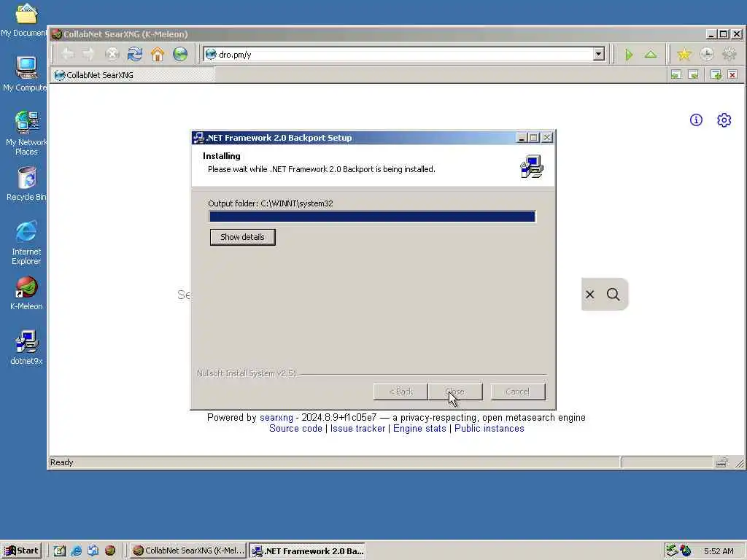Screen dimensions: 747x560
Task: Open the Engine stats link
Action: click(419, 429)
